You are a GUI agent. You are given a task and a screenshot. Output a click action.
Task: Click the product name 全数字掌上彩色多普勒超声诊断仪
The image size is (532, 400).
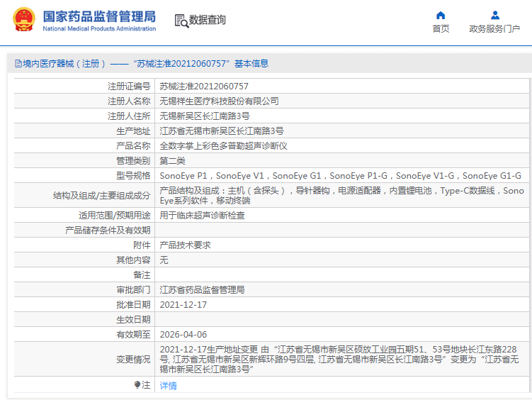pyautogui.click(x=223, y=146)
